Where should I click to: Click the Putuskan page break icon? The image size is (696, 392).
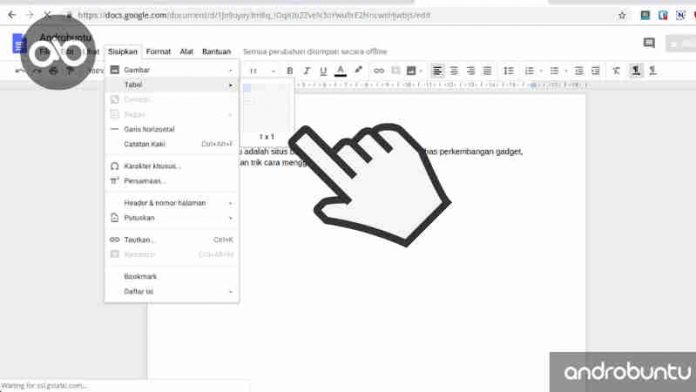coord(115,218)
